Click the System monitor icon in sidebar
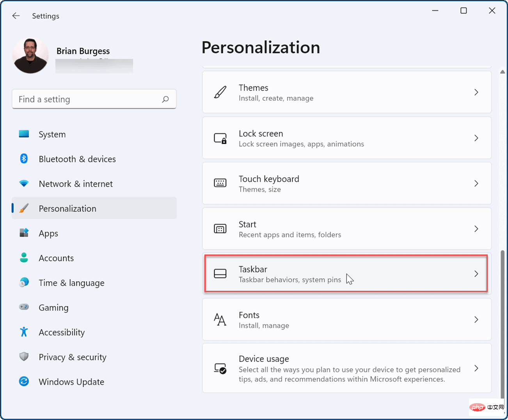This screenshot has width=508, height=420. coord(24,134)
